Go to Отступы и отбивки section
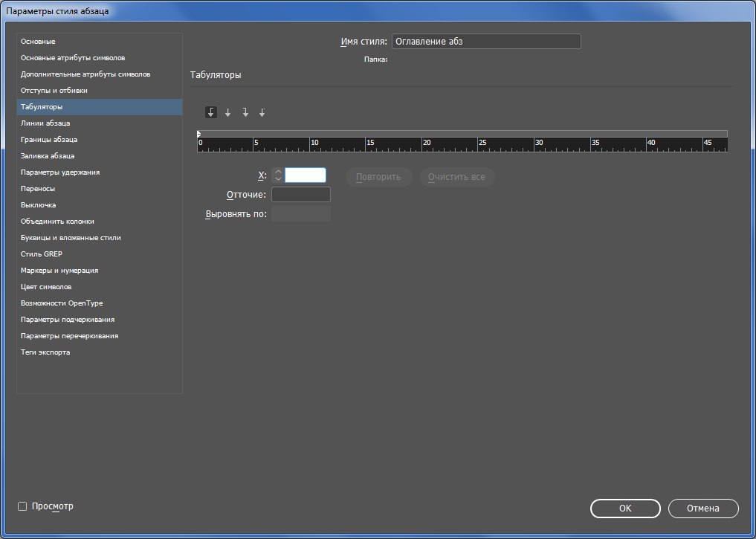The width and height of the screenshot is (756, 539). coord(100,91)
